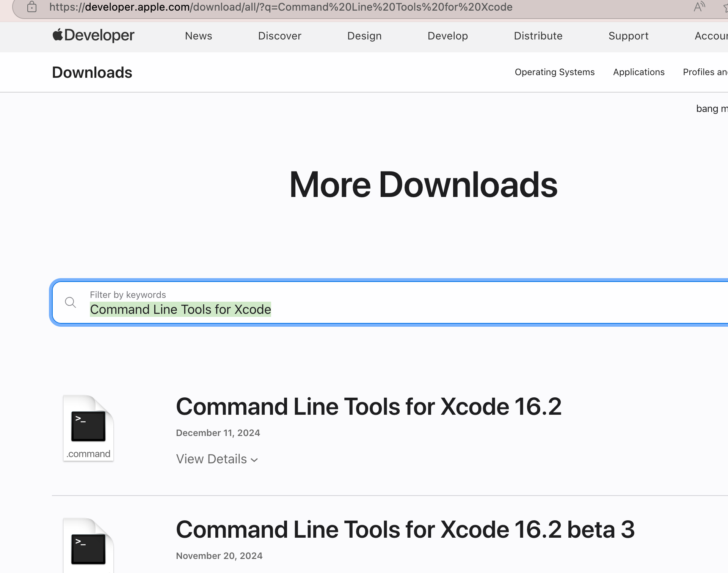728x573 pixels.
Task: Open Command Line Tools for Xcode 16.2 beta 3
Action: click(405, 530)
